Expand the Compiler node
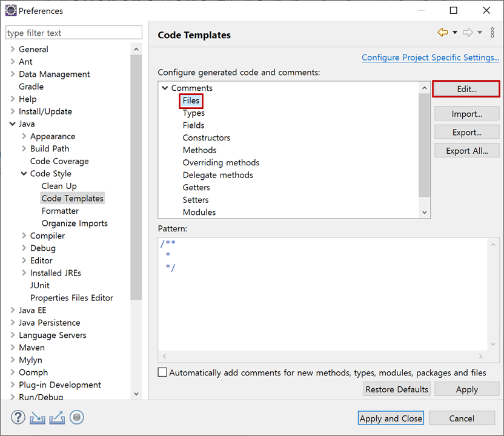 coord(24,236)
